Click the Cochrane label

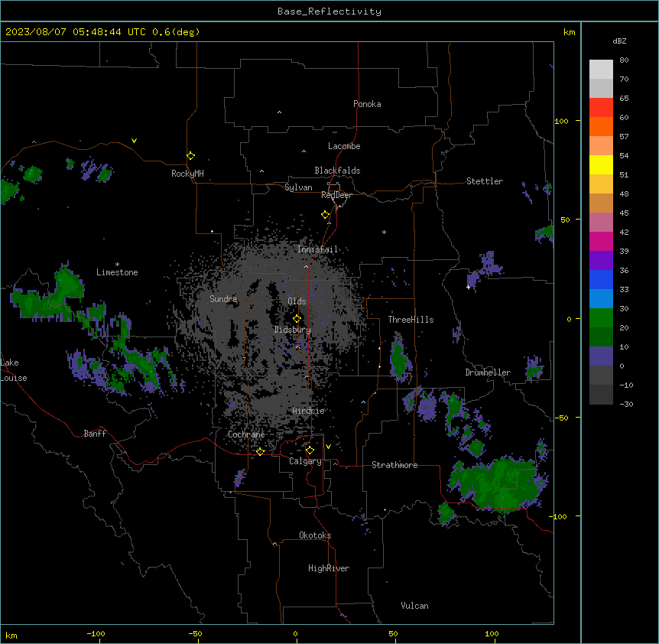(x=246, y=434)
